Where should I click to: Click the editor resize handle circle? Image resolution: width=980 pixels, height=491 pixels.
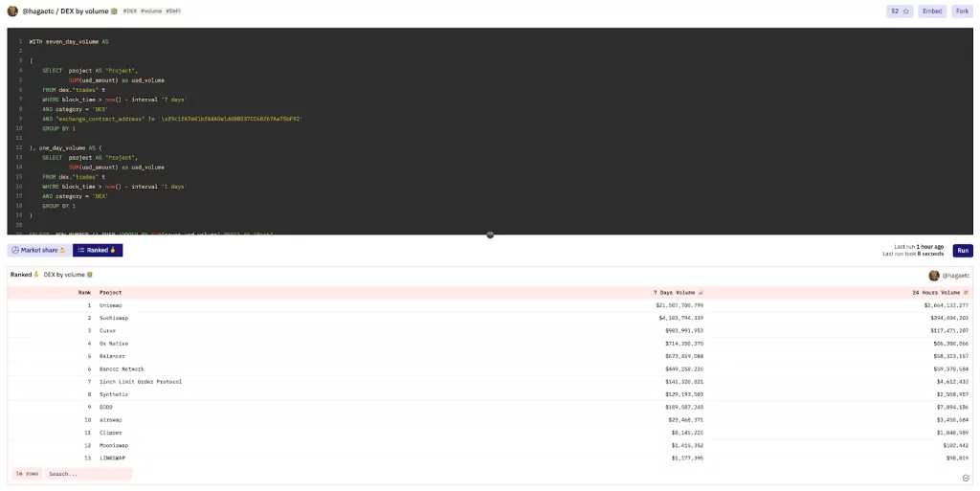pyautogui.click(x=490, y=234)
